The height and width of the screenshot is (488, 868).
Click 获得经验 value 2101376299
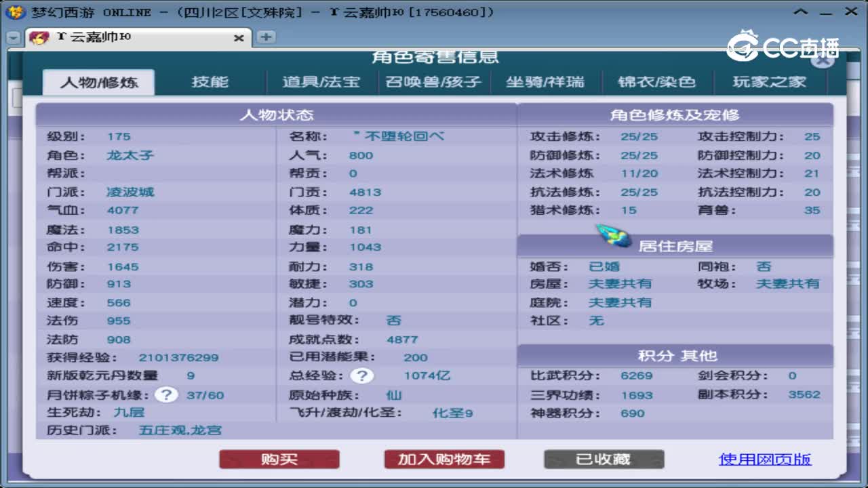pos(178,357)
